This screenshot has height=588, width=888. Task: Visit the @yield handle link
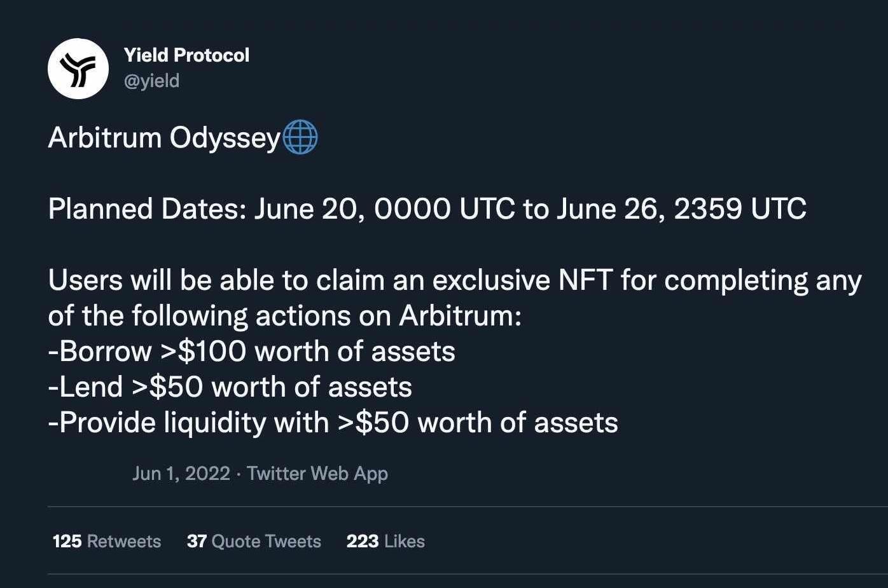click(x=151, y=81)
